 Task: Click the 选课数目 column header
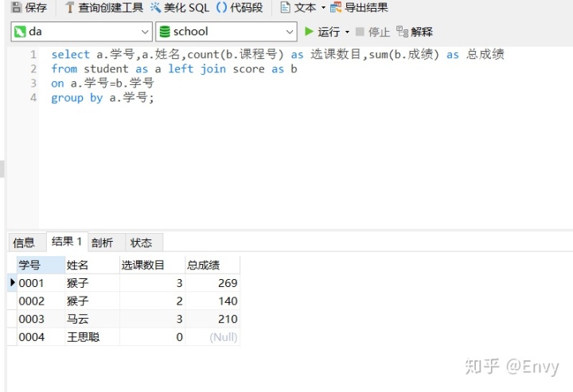click(152, 265)
